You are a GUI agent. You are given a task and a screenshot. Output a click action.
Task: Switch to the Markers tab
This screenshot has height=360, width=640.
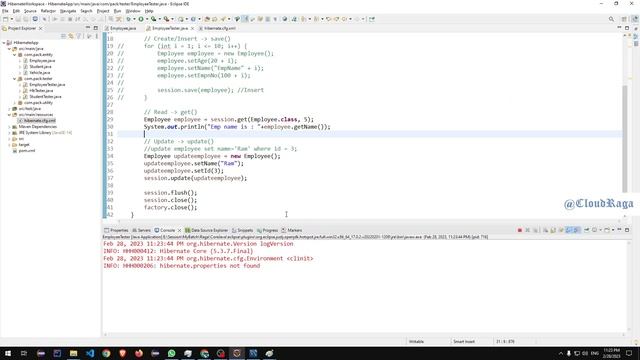[292, 230]
